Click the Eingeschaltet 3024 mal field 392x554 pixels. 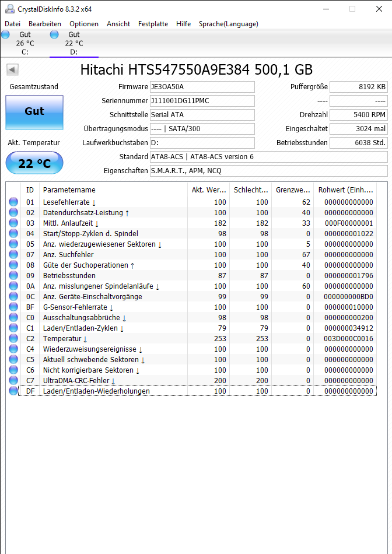tap(358, 129)
